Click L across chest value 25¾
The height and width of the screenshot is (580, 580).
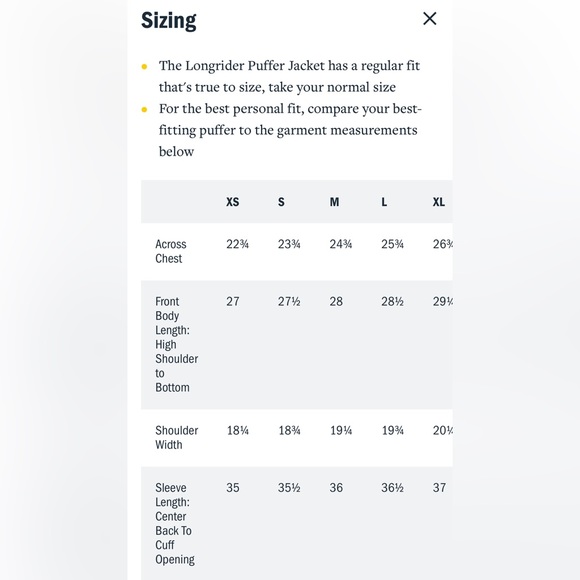coord(392,244)
